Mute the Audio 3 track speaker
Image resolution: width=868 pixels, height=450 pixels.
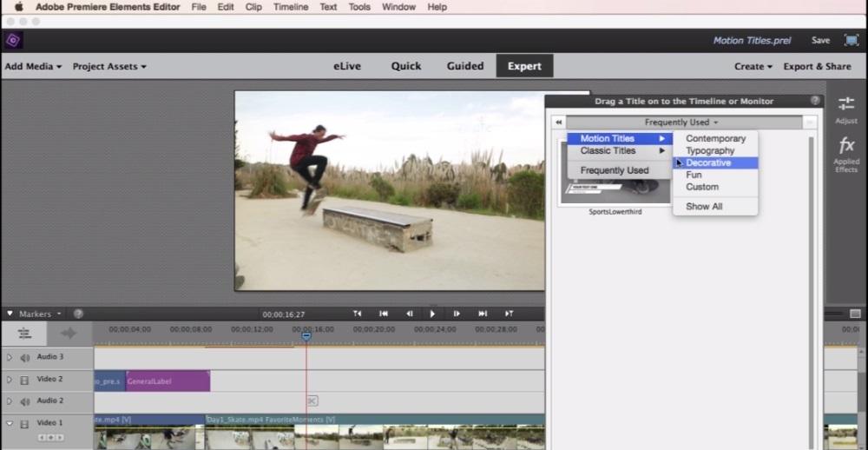pos(25,357)
